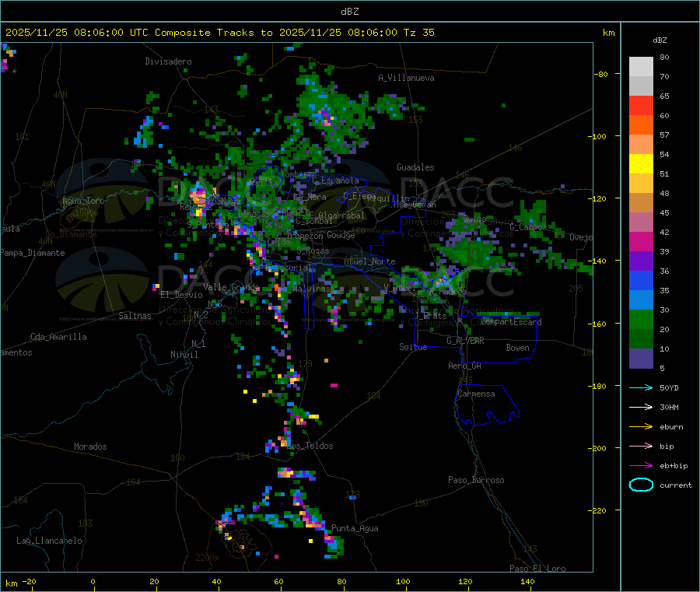Click the Pampa_Diamante map label
This screenshot has height=592, width=700.
click(x=33, y=253)
